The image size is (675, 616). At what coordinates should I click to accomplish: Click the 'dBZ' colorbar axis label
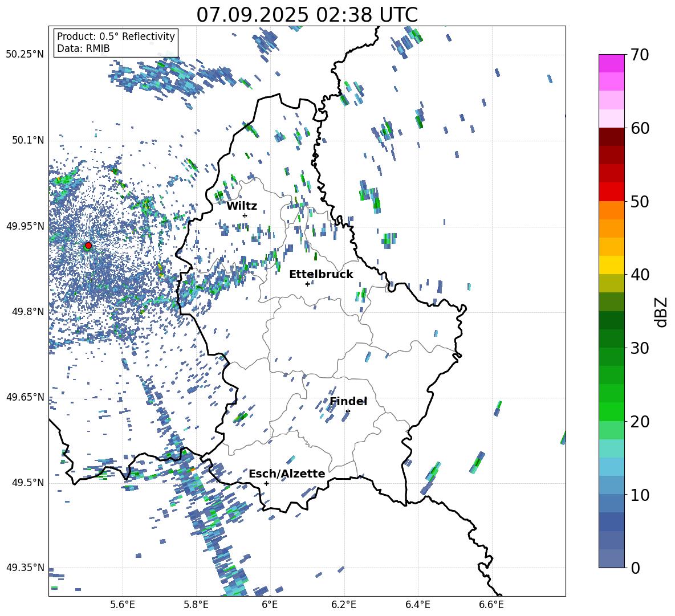point(661,312)
